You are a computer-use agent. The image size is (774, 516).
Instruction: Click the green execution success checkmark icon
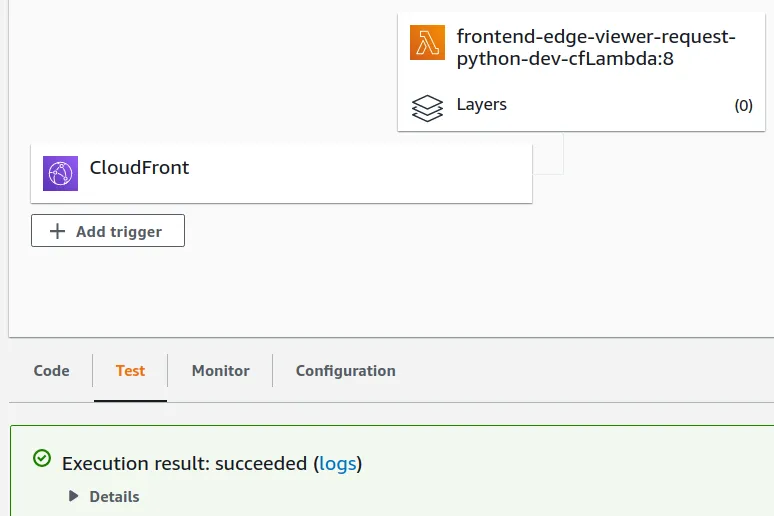coord(41,458)
